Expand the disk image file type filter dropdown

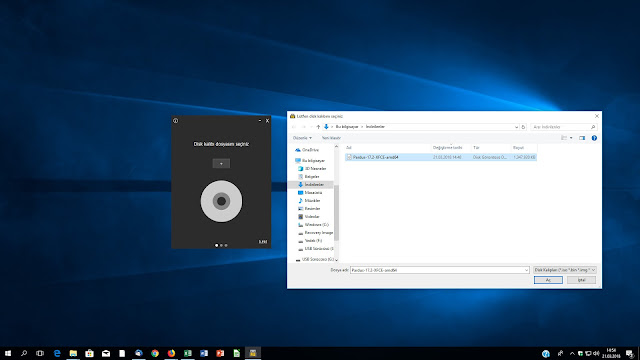565,270
